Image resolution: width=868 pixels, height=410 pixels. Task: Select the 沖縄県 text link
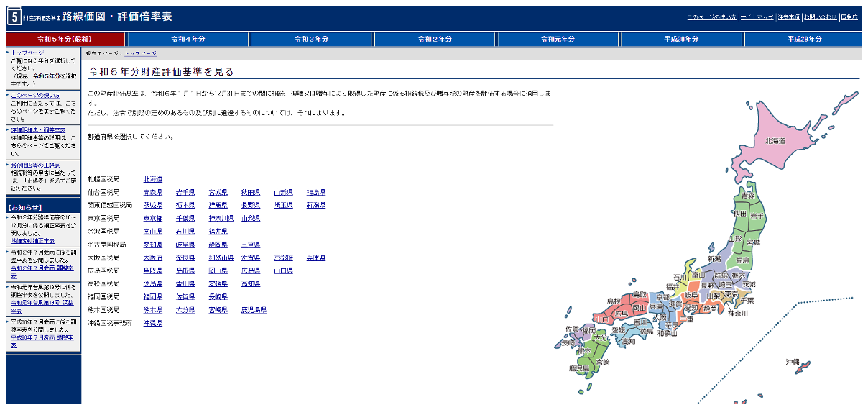pos(152,324)
